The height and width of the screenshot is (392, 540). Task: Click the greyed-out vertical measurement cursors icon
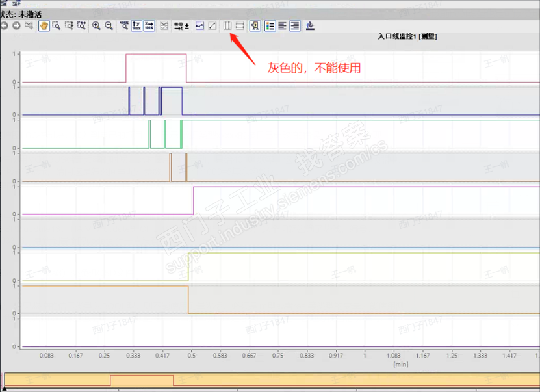click(x=227, y=25)
